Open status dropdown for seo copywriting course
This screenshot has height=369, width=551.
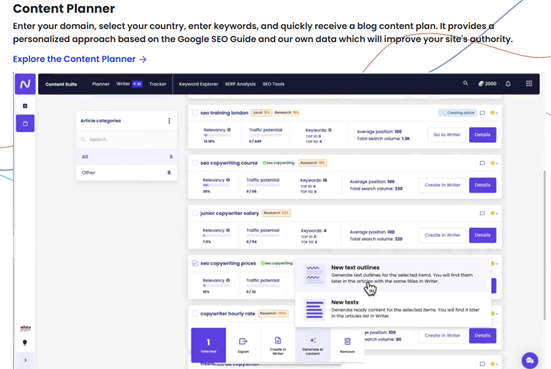(x=494, y=163)
